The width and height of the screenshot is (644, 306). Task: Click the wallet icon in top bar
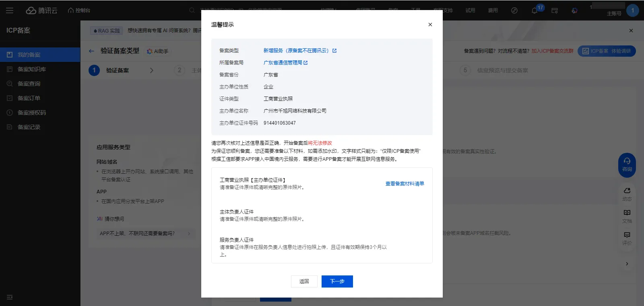555,11
